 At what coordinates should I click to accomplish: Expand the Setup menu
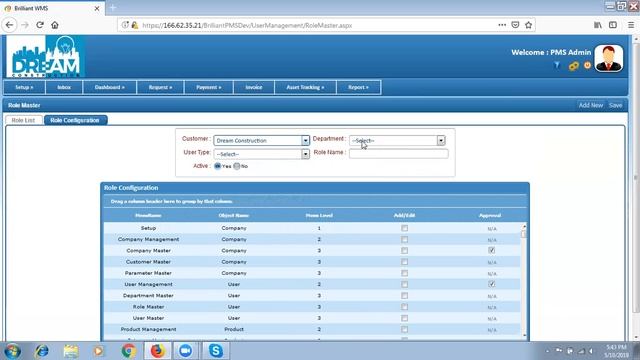pyautogui.click(x=24, y=87)
